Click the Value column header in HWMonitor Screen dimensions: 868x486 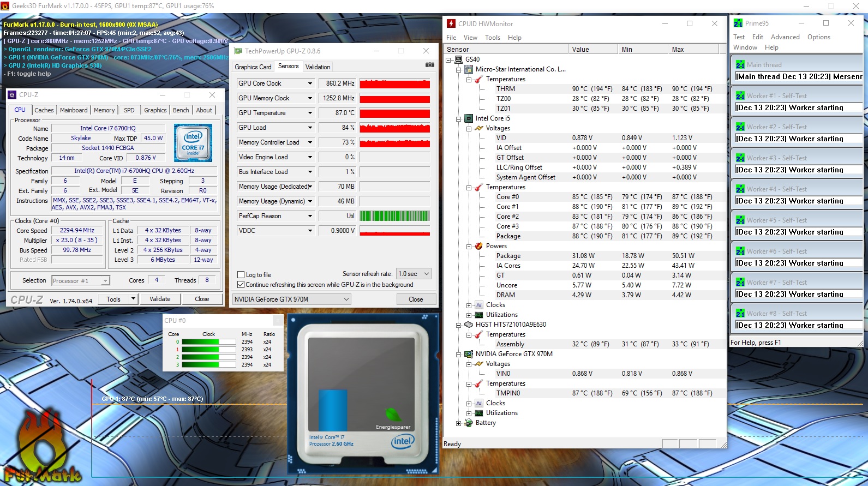[593, 49]
